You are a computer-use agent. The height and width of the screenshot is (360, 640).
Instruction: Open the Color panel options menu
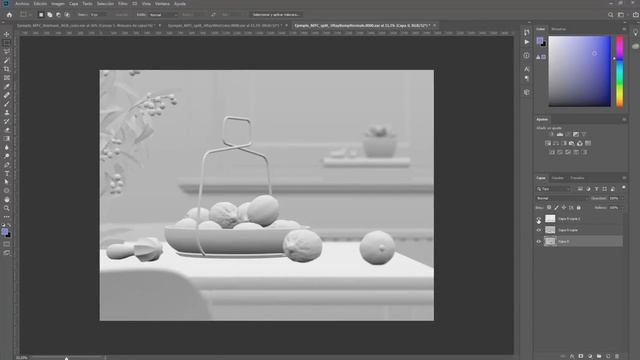(x=624, y=29)
